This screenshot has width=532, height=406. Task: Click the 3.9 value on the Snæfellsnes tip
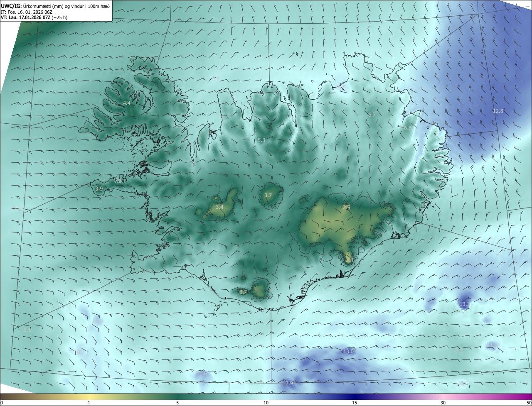point(99,188)
